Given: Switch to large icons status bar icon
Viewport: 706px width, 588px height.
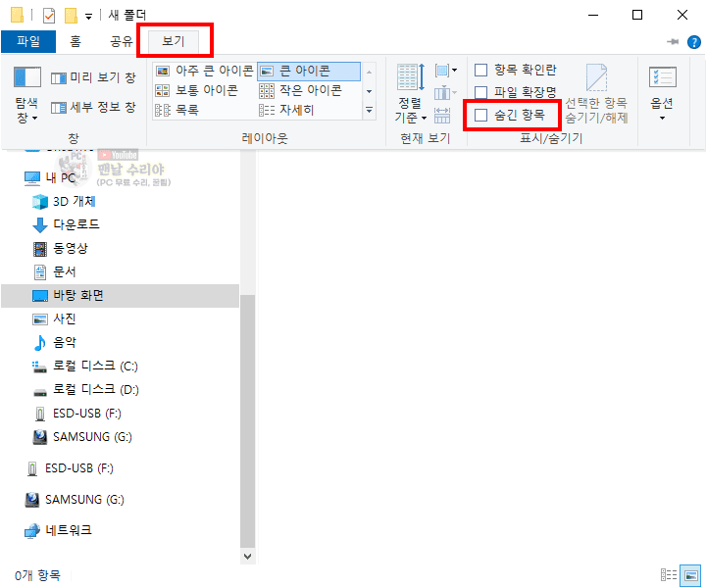Looking at the screenshot, I should [x=690, y=575].
